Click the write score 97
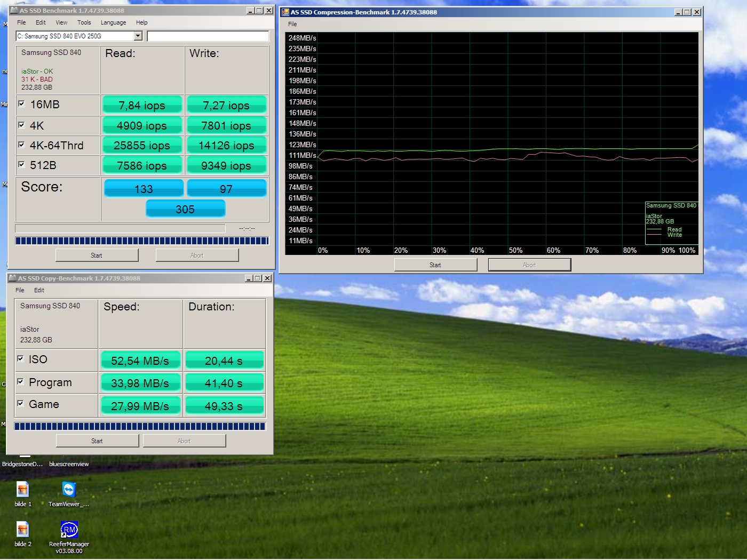Screen dimensions: 747x560 226,189
